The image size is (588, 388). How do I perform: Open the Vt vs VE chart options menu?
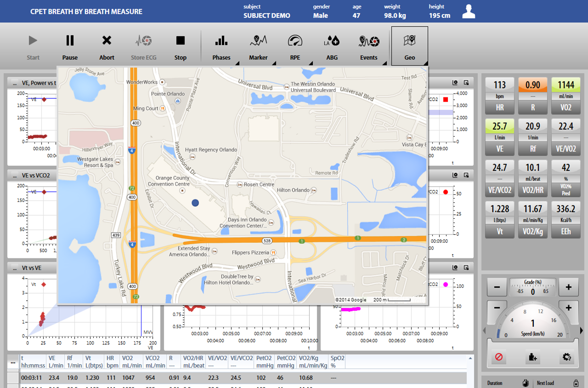click(x=14, y=268)
